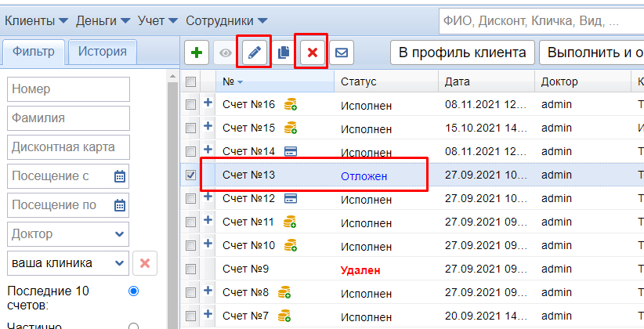The height and width of the screenshot is (329, 644).
Task: Click the copy invoice icon
Action: [284, 52]
